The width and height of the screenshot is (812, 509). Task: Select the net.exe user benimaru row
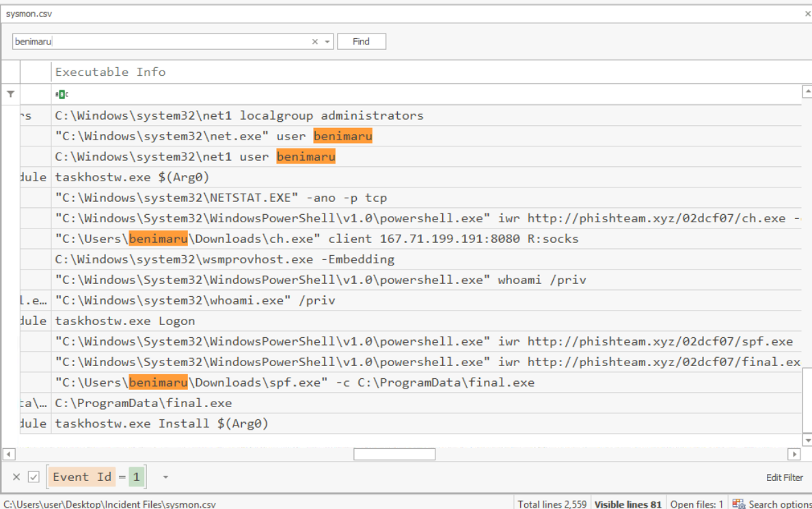pos(427,136)
